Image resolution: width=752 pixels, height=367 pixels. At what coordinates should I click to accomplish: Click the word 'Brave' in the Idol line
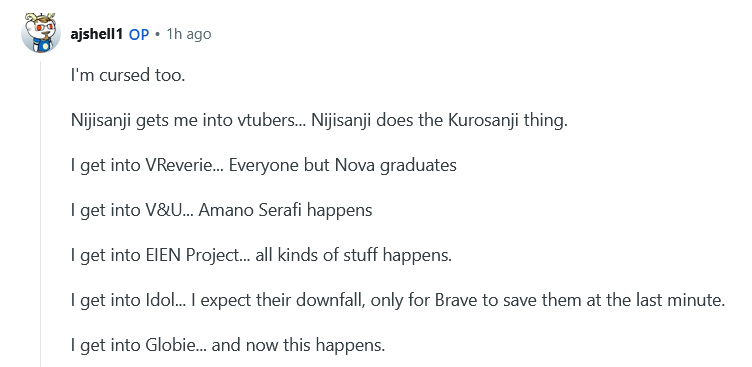coord(454,300)
